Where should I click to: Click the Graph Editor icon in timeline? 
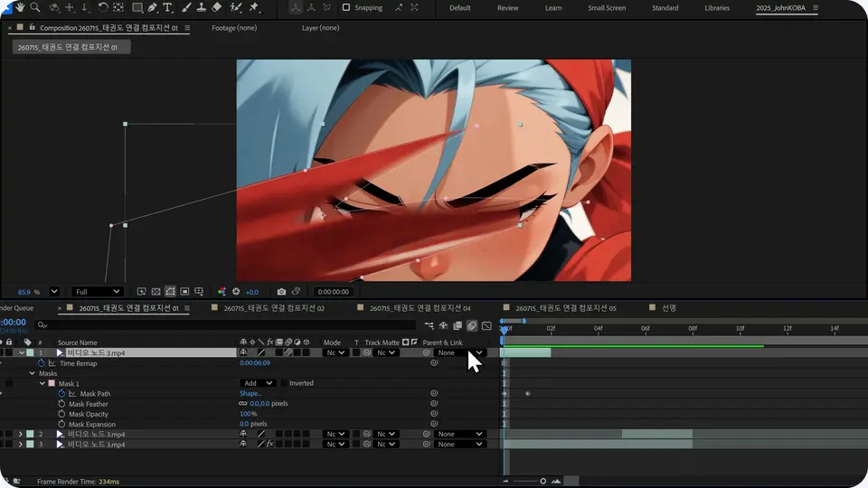click(486, 326)
